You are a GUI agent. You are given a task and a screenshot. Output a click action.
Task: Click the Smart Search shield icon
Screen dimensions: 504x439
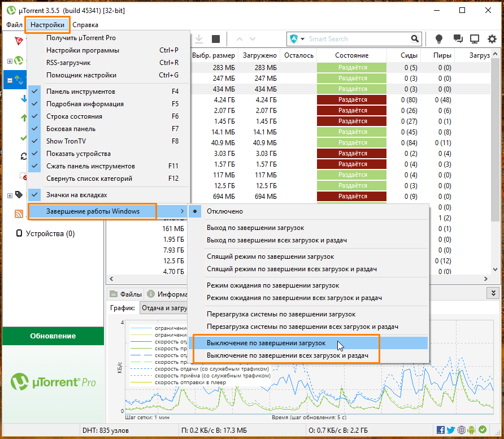294,39
